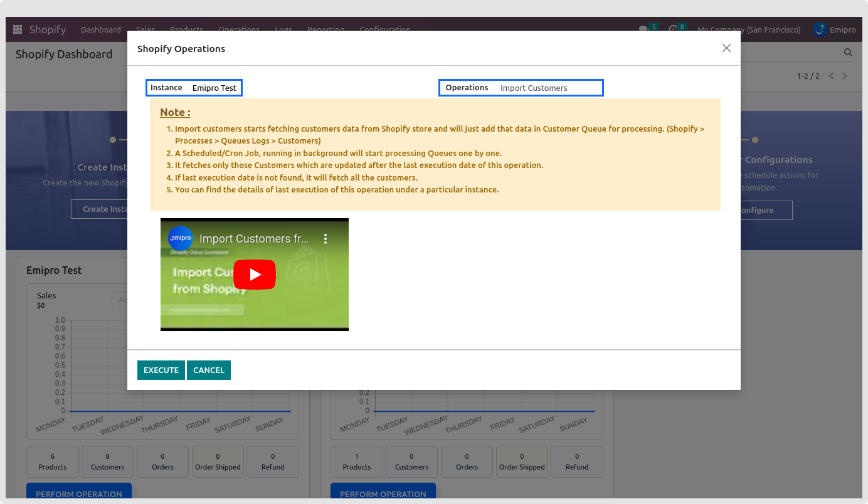Click the pager text 1-2 / 2
Screen dimensions: 868x504
[x=808, y=76]
